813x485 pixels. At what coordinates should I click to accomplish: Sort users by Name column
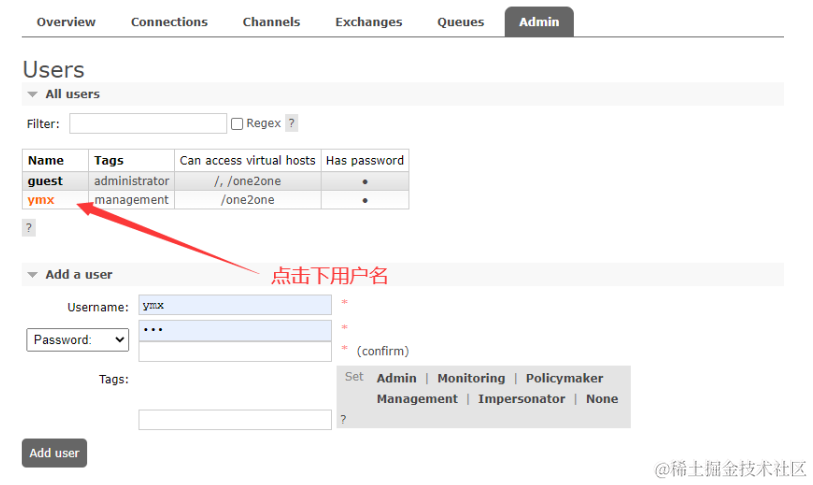pos(46,161)
